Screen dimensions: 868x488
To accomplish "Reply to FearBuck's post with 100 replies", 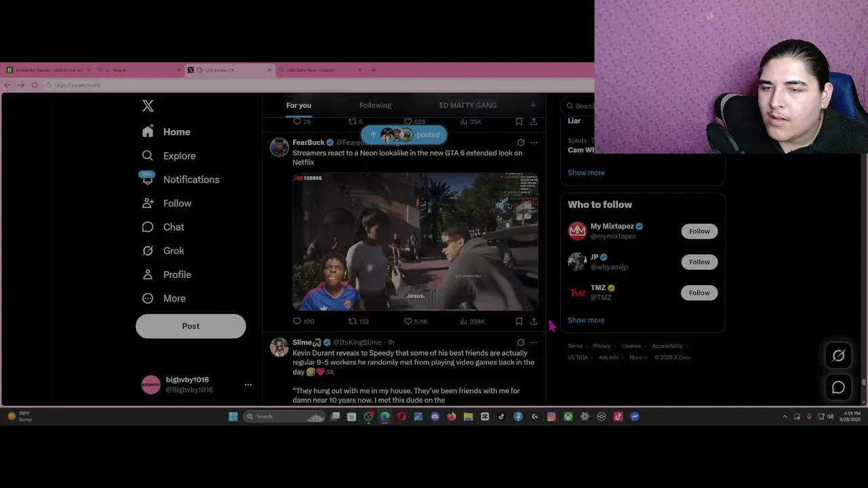I will click(x=303, y=321).
